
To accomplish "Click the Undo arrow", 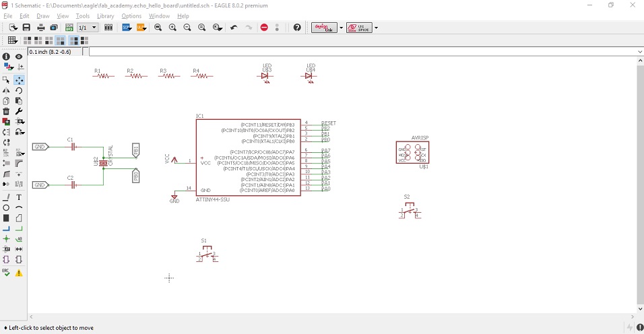I will point(234,28).
